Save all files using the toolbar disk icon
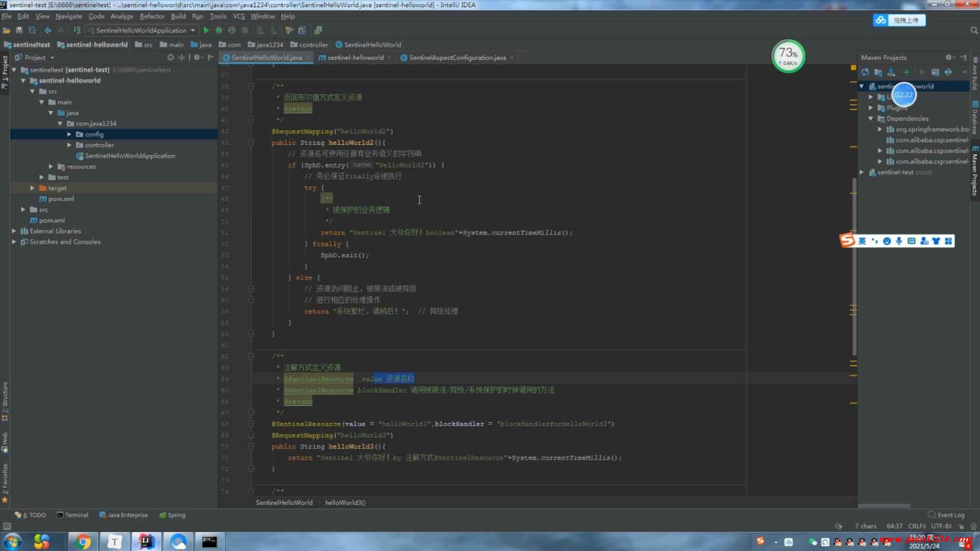This screenshot has height=551, width=980. pyautogui.click(x=19, y=30)
